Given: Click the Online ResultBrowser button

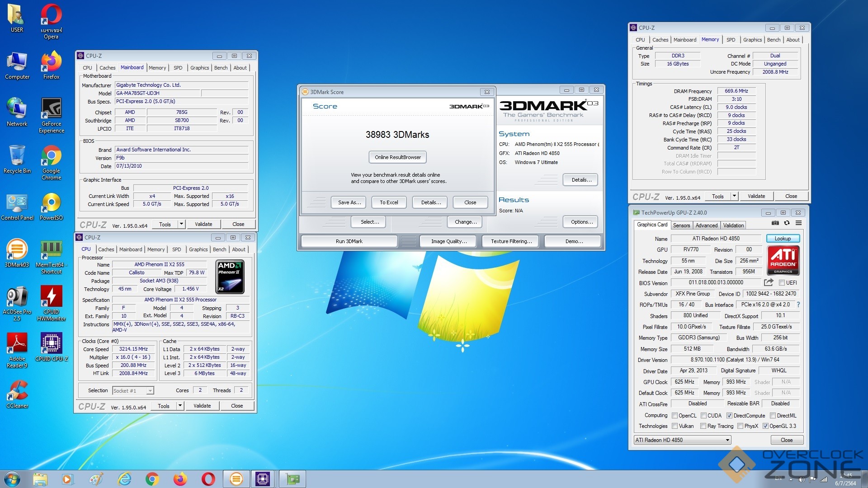Looking at the screenshot, I should tap(397, 157).
